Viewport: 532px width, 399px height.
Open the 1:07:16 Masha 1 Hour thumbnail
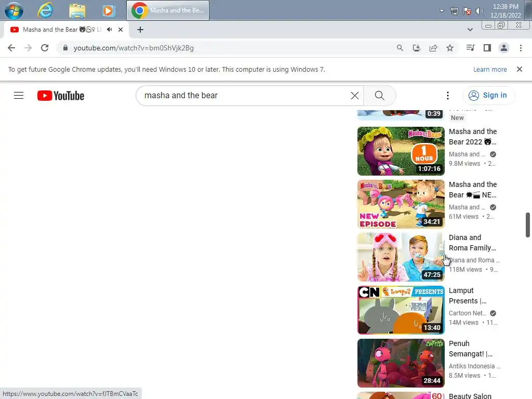click(401, 151)
